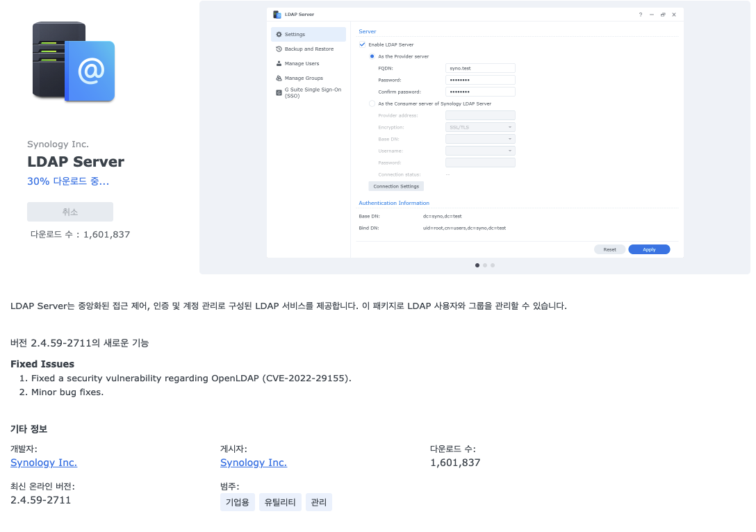Open the Synology Inc. developer link under 개발자
Viewport: 756px width, 532px height.
pos(44,463)
